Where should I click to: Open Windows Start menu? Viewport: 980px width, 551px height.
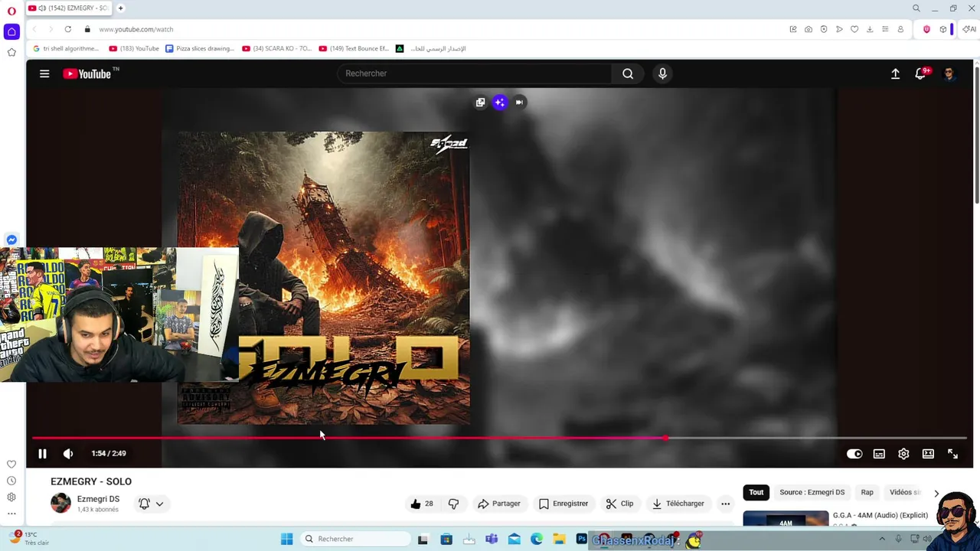286,539
